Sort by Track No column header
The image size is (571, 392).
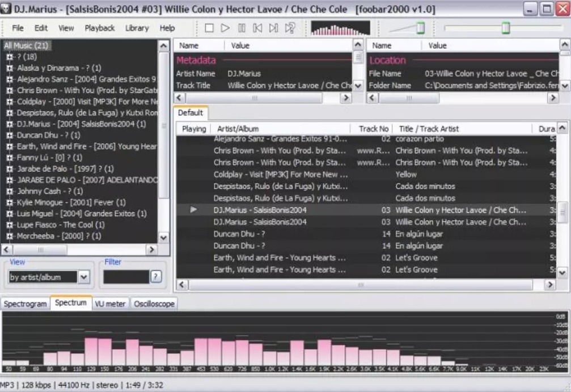coord(371,129)
